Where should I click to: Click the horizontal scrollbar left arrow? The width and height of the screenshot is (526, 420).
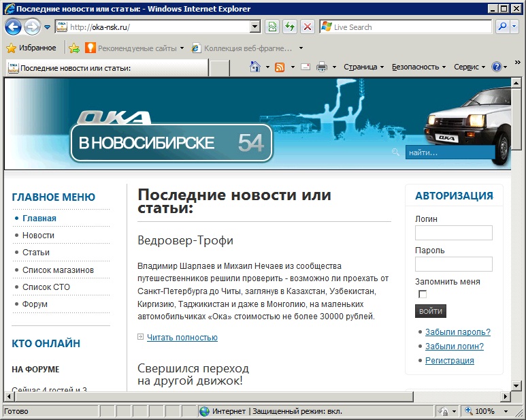[x=9, y=397]
